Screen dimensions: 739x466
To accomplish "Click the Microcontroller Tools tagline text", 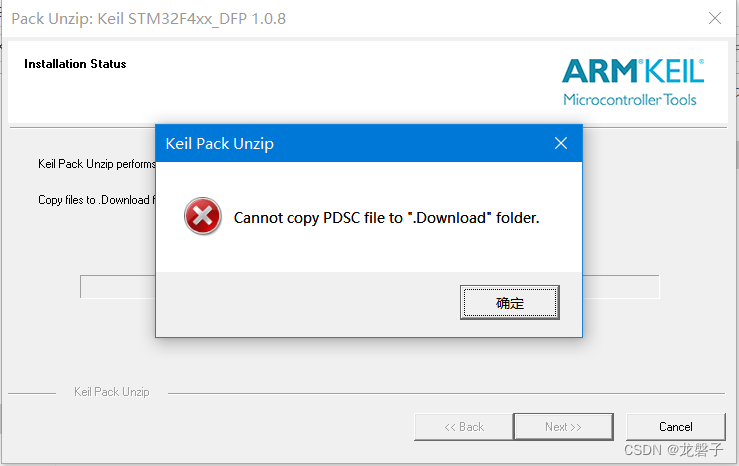I will coord(630,99).
